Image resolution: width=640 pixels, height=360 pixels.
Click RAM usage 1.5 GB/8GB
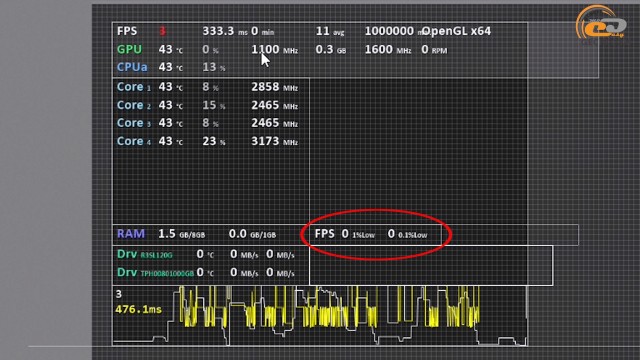182,234
